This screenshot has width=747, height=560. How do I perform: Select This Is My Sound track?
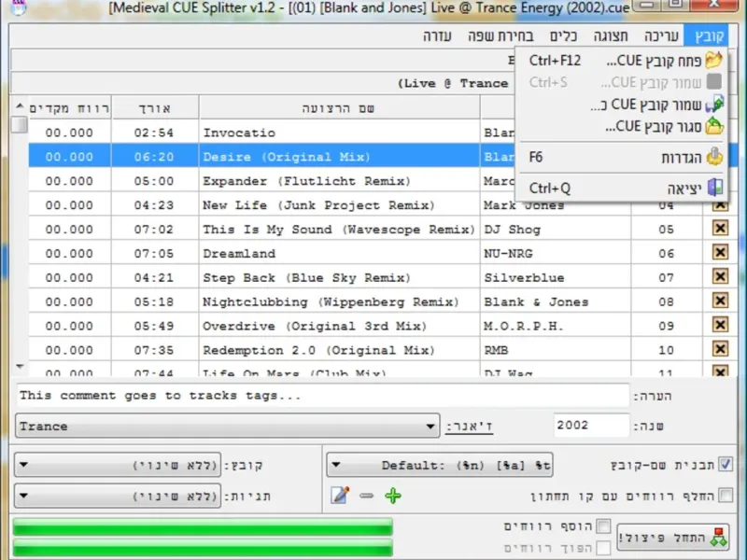(x=339, y=229)
